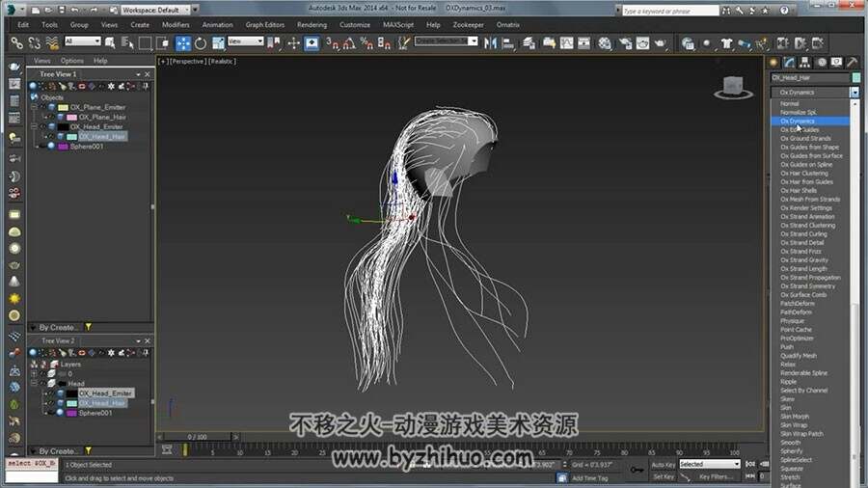
Task: Open the Motion command panel tab
Action: click(821, 63)
